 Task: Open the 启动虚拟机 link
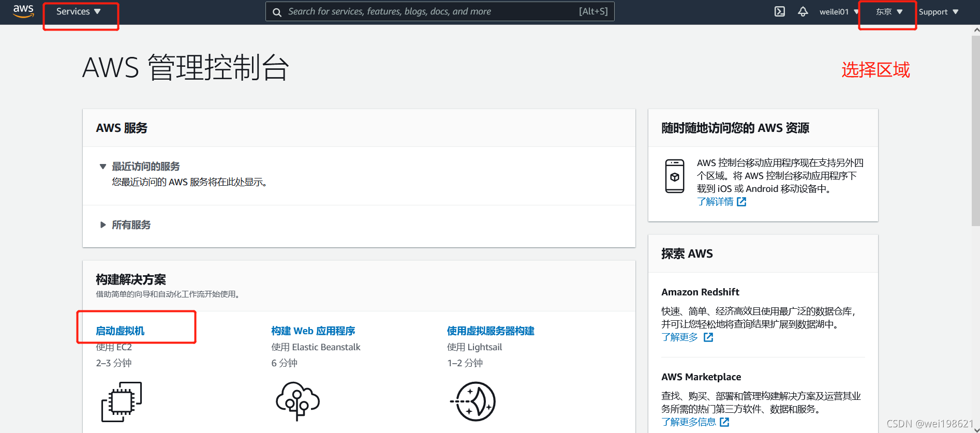click(x=120, y=331)
